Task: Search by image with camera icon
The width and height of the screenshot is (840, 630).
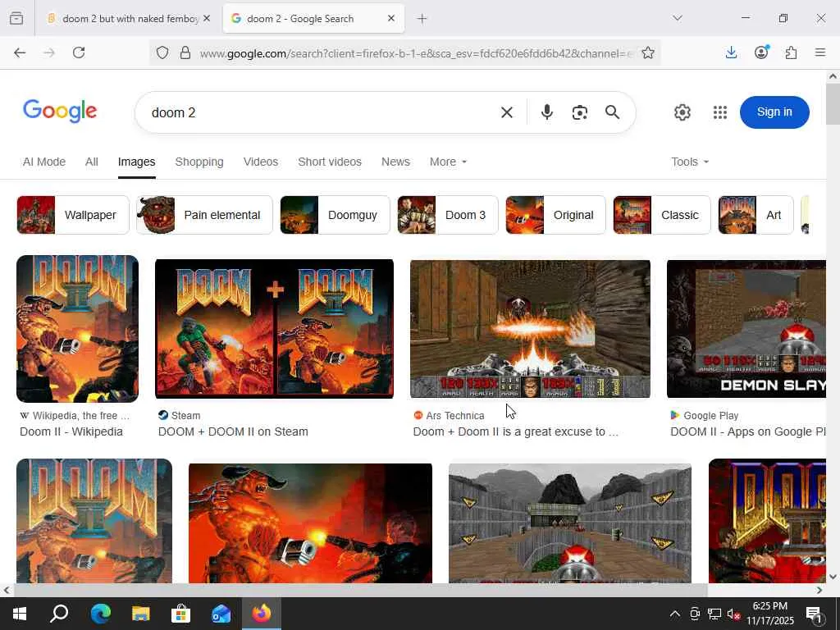Action: (x=580, y=112)
